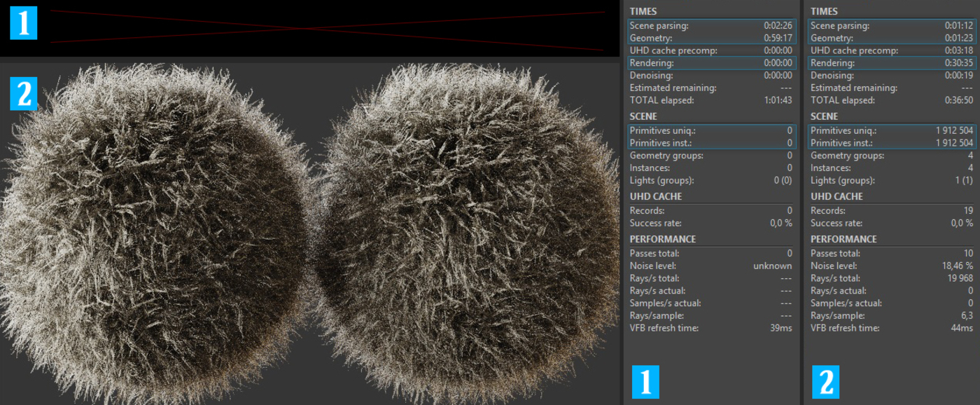This screenshot has height=405, width=980.
Task: Click the Geometry time 0:59:17
Action: click(778, 39)
